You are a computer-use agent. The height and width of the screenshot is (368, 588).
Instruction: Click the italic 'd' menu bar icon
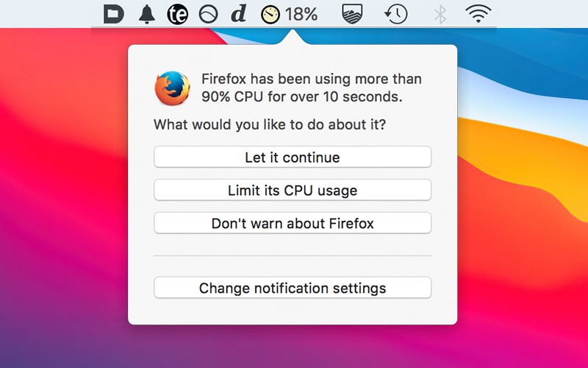point(238,14)
